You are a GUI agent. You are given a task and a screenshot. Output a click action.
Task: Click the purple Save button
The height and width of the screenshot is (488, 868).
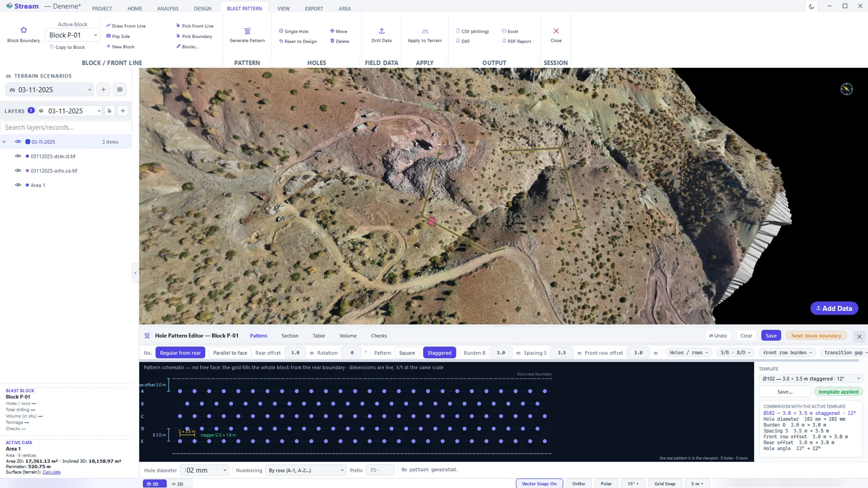[x=771, y=336]
